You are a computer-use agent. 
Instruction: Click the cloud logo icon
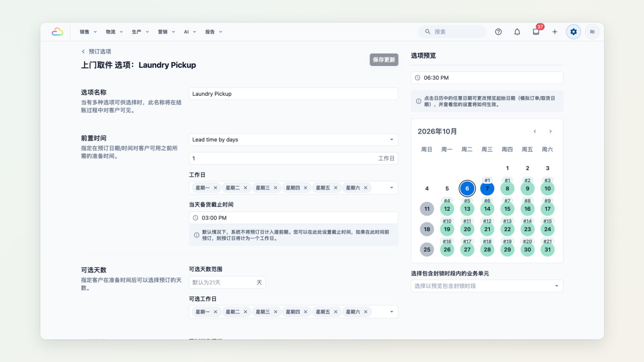[58, 32]
